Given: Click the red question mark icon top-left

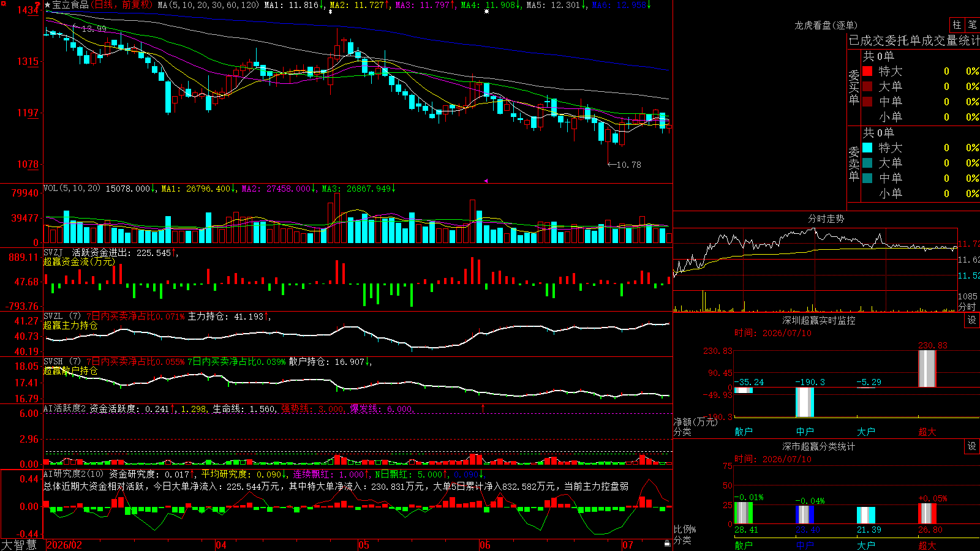Looking at the screenshot, I should (37, 5).
